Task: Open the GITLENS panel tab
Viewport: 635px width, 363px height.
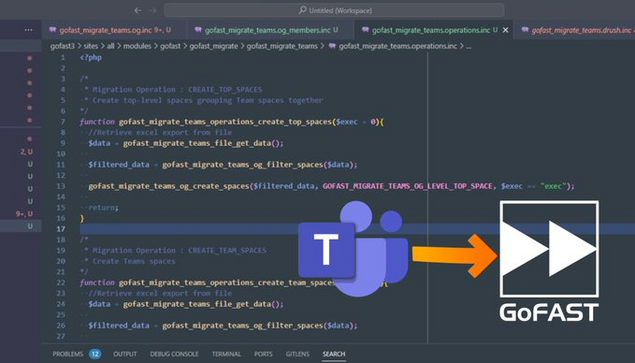Action: 297,354
